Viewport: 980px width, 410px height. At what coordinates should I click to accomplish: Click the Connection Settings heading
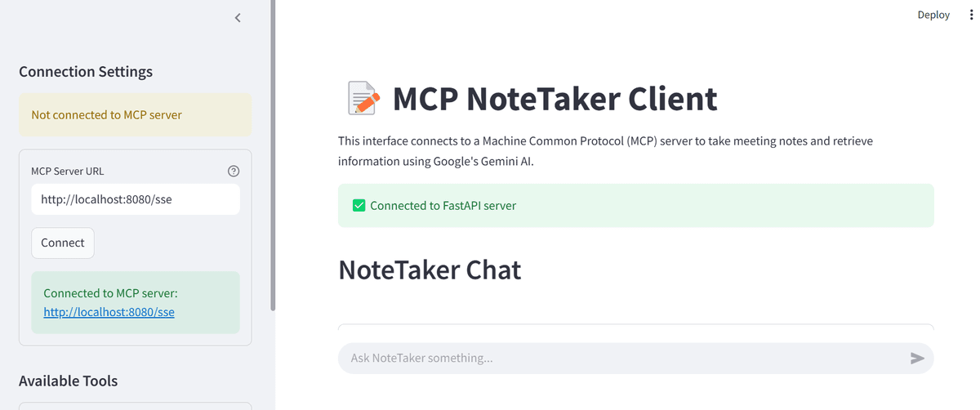[x=86, y=72]
